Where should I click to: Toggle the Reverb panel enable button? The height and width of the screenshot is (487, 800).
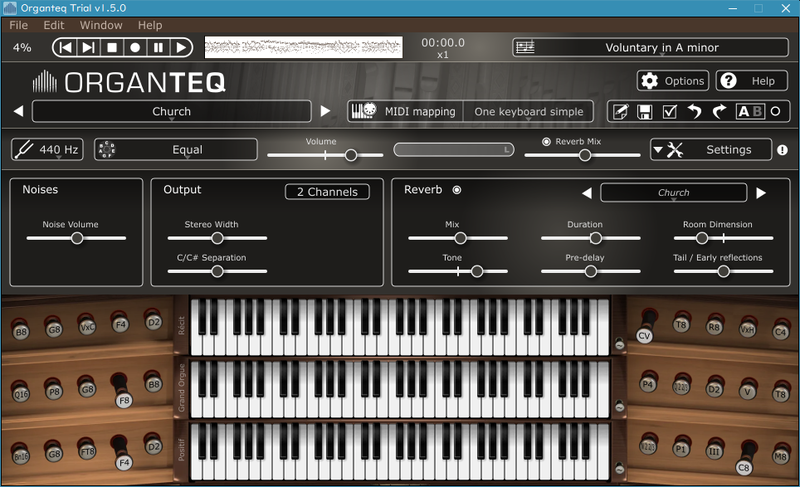click(457, 190)
